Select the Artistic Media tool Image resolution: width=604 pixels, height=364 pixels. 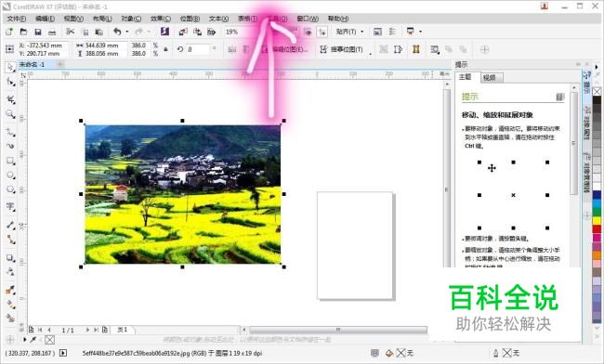tap(10, 146)
